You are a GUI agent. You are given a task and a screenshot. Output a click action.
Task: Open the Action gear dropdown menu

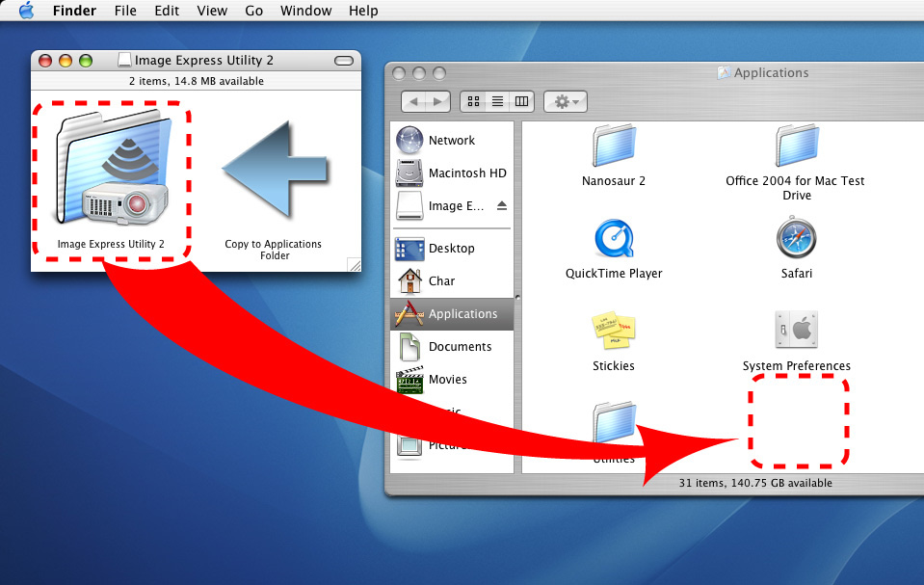coord(566,101)
